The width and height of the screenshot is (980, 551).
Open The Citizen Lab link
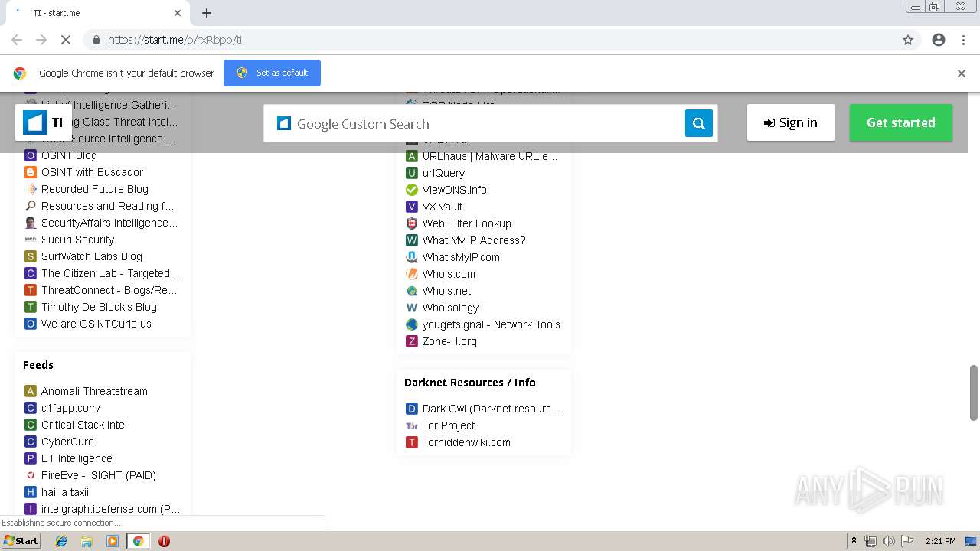coord(110,273)
